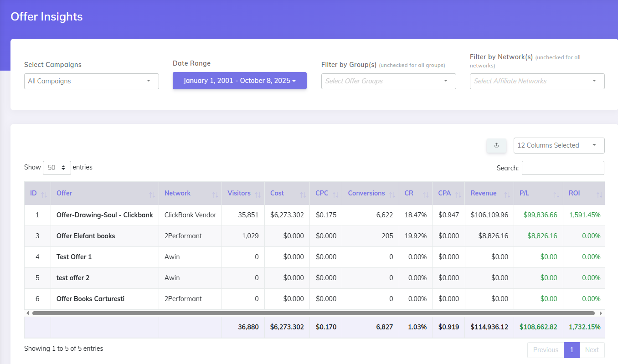Sort table using Cost sort arrows
This screenshot has height=364, width=618.
pos(303,193)
